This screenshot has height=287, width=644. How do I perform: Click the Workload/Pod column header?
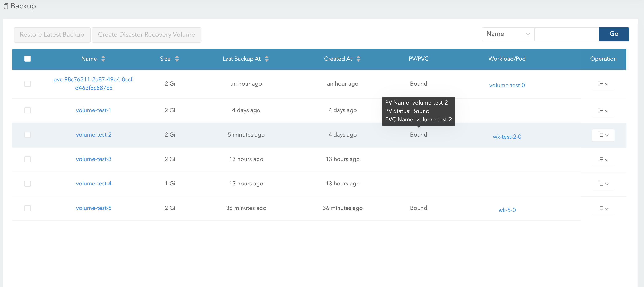(x=507, y=59)
